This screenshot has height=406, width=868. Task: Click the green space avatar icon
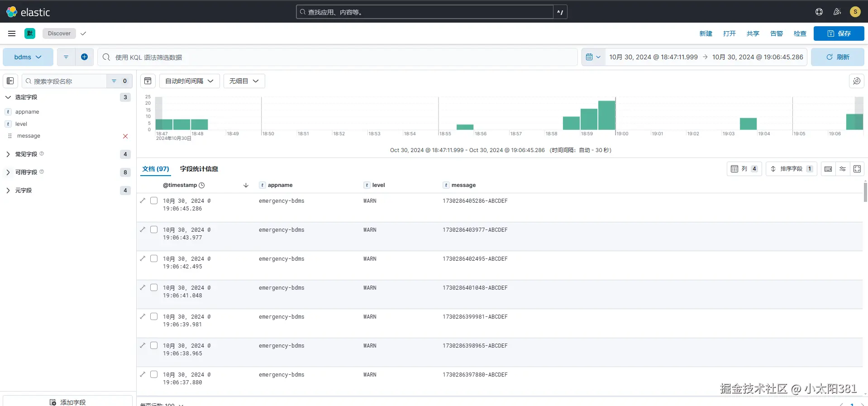coord(30,33)
